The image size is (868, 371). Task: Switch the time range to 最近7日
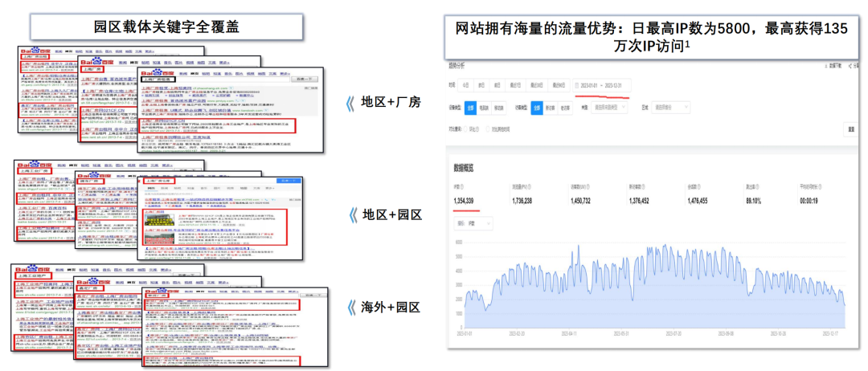[x=515, y=86]
